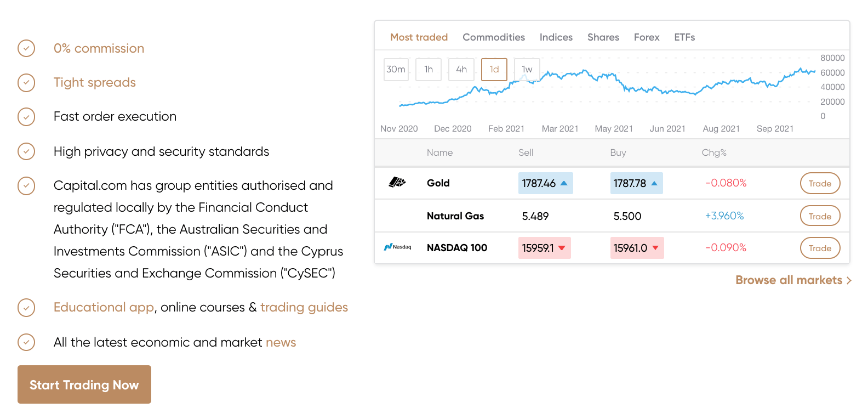Image resolution: width=868 pixels, height=419 pixels.
Task: Open the Most traded tab
Action: pos(419,37)
